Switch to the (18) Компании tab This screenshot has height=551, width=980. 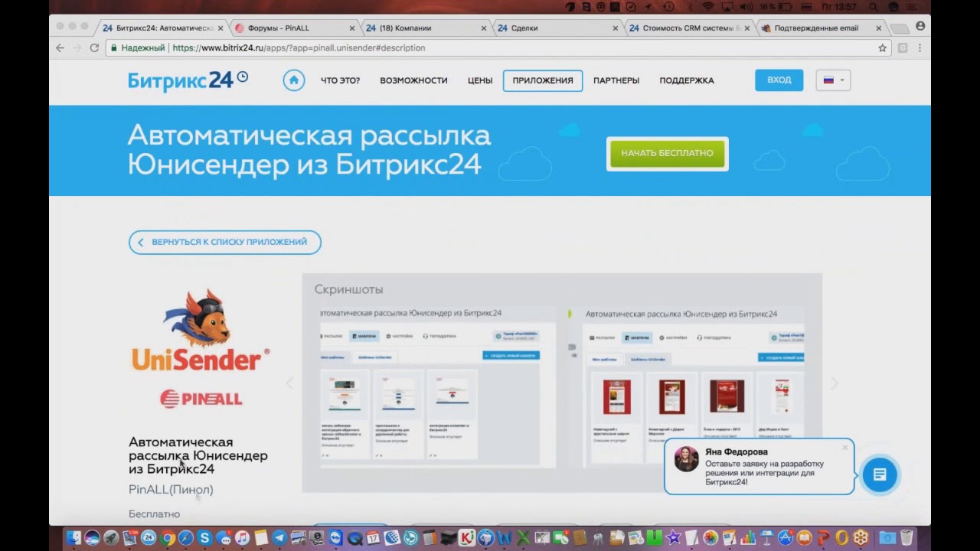pos(426,28)
